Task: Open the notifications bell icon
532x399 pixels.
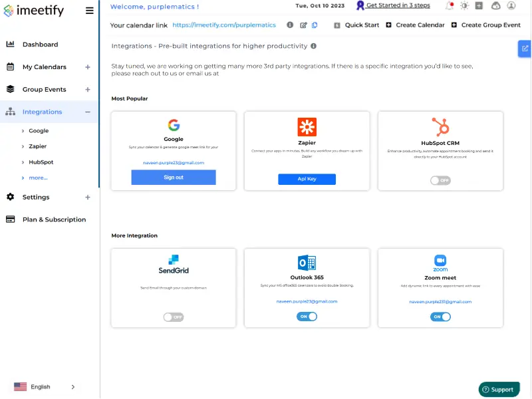Action: (x=450, y=6)
